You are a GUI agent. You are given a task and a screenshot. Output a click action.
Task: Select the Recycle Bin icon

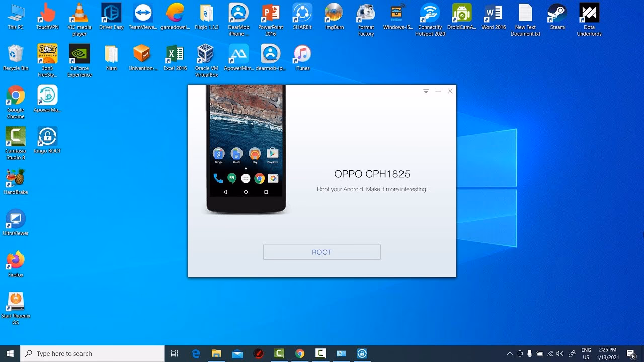[x=16, y=58]
